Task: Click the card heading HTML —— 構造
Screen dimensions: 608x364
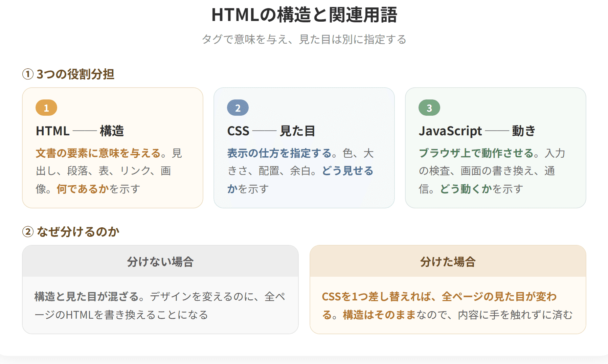Action: pos(80,131)
